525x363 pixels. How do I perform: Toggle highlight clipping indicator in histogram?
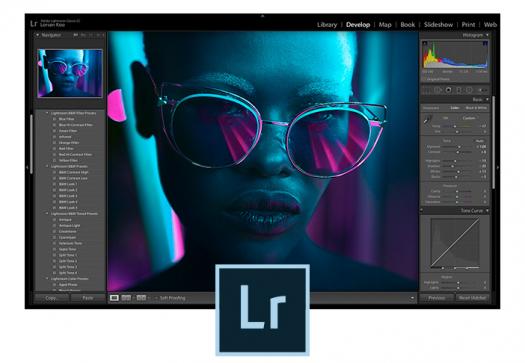click(x=485, y=43)
